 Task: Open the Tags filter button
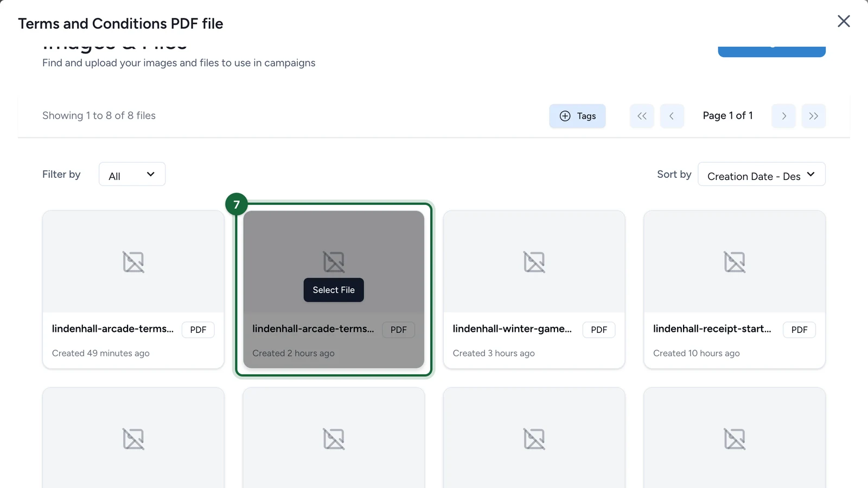click(577, 116)
